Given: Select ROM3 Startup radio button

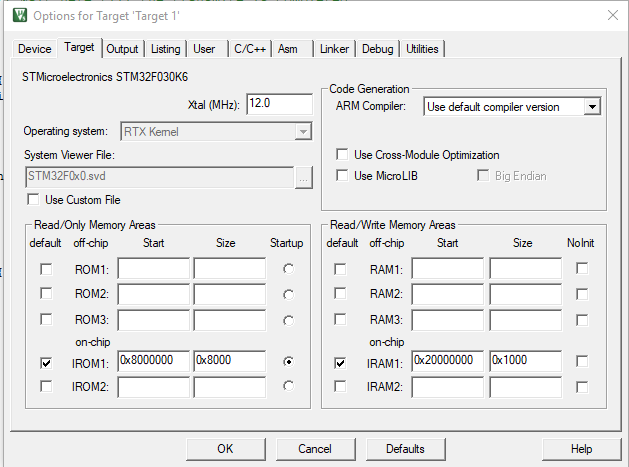Looking at the screenshot, I should pyautogui.click(x=288, y=321).
